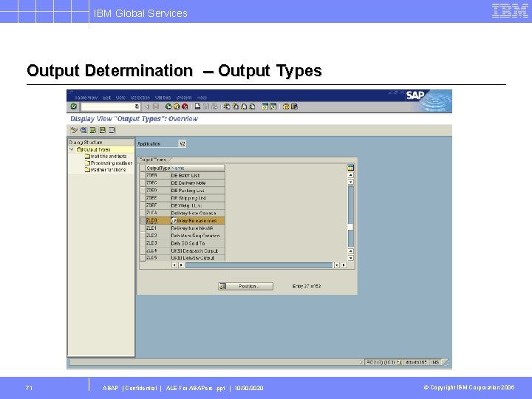Click the Select All icon in application toolbar

[93, 130]
